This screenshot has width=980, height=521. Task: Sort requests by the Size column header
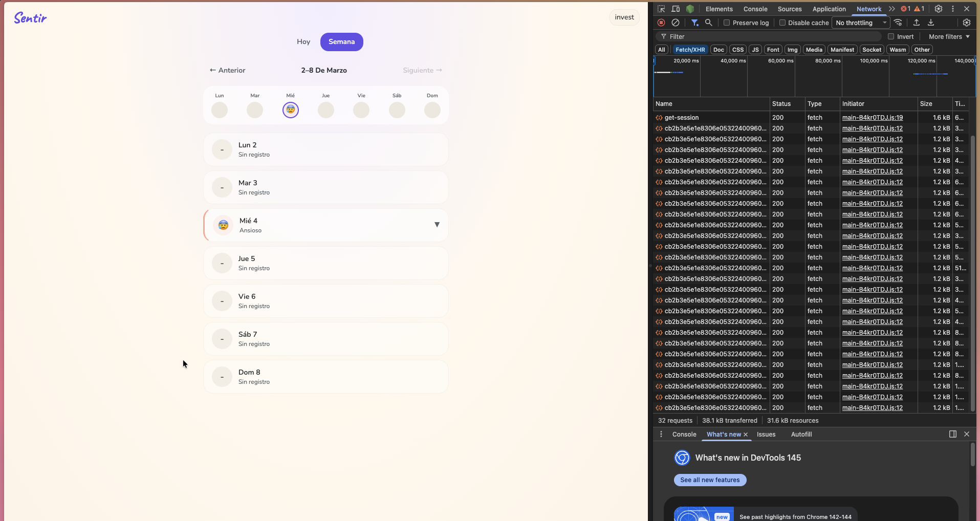click(935, 104)
